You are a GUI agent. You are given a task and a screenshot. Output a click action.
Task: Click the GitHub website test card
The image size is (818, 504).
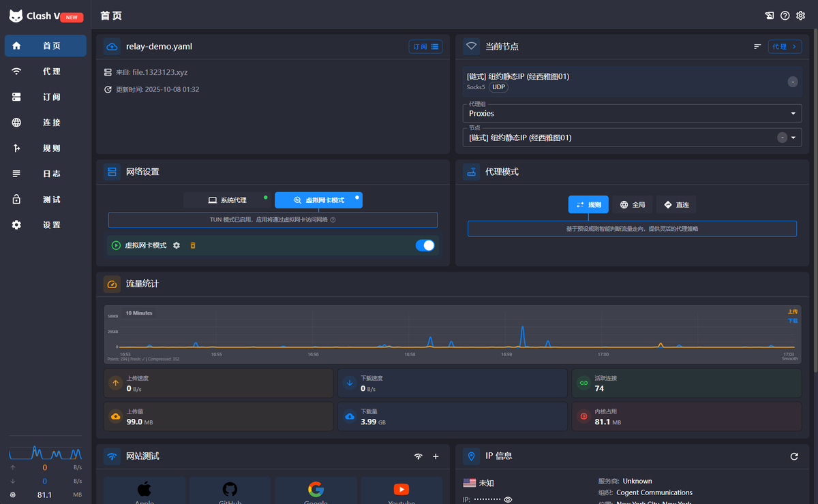[x=230, y=490]
